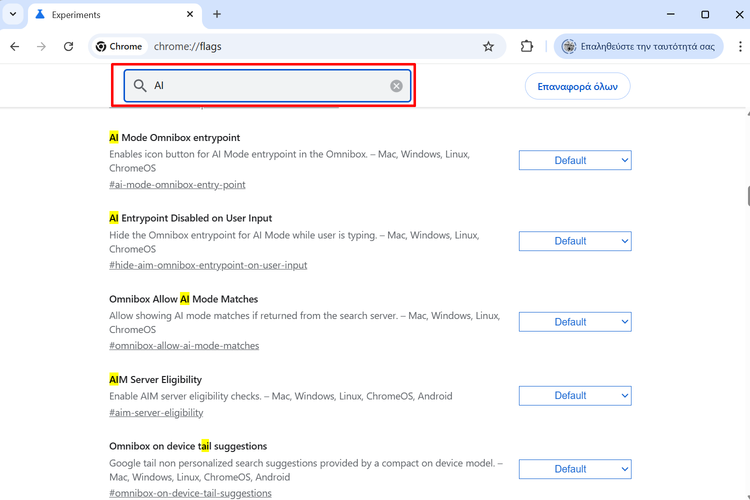Open AI Mode Omnibox entrypoint dropdown
Viewport: 750px width, 500px height.
click(574, 160)
